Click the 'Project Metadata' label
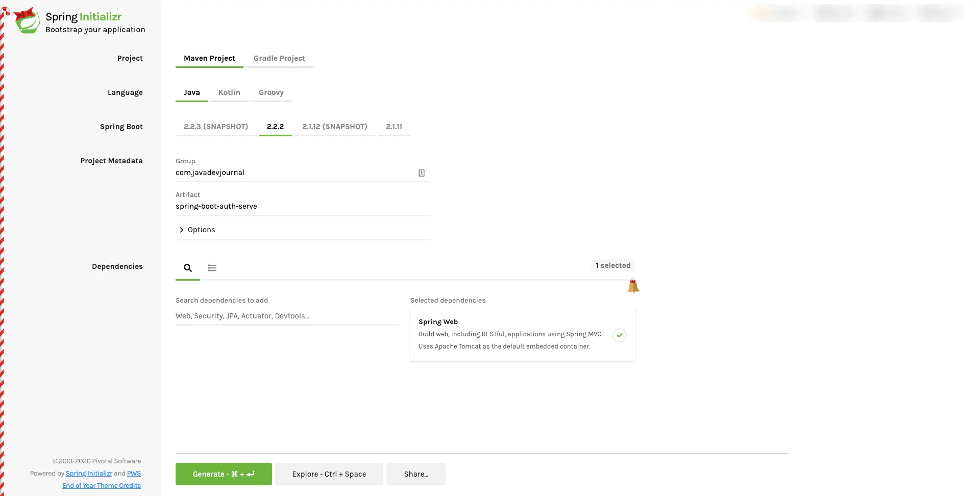Image resolution: width=980 pixels, height=496 pixels. (x=111, y=161)
